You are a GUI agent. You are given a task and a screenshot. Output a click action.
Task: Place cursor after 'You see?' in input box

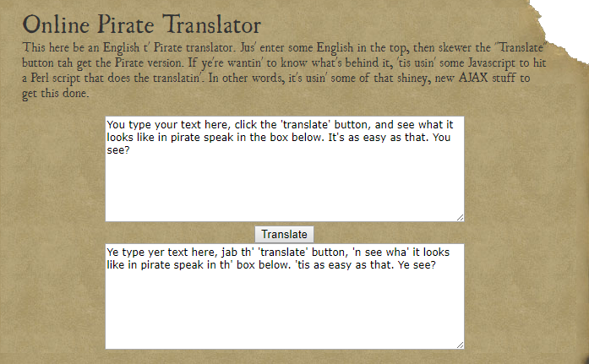click(x=130, y=150)
